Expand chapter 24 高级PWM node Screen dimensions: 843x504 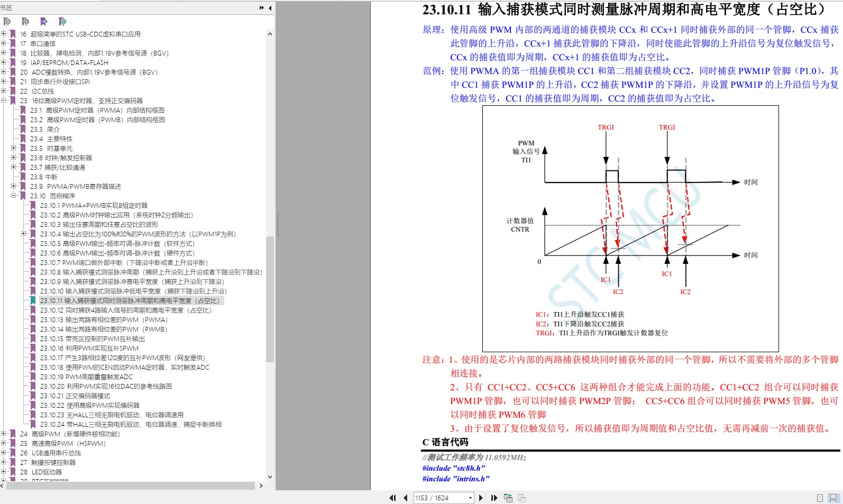[4, 434]
